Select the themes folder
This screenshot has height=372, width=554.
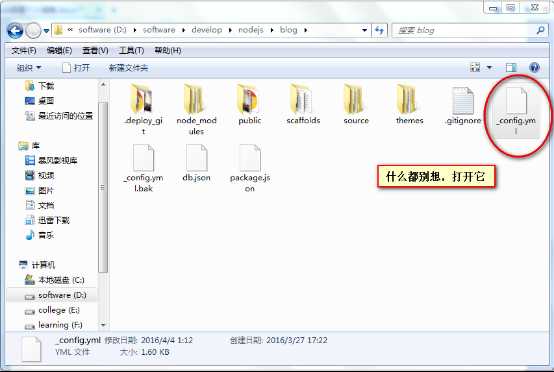(x=409, y=104)
